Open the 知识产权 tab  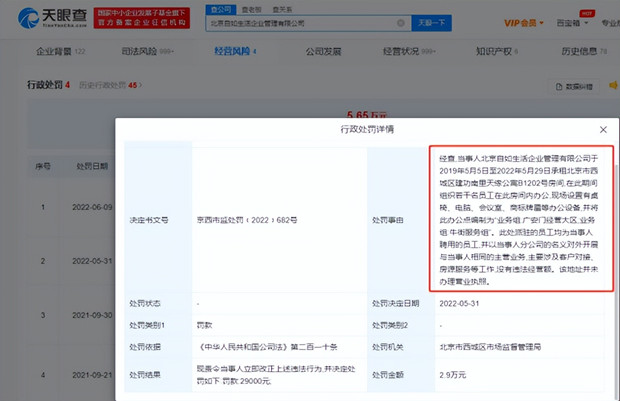[x=497, y=51]
